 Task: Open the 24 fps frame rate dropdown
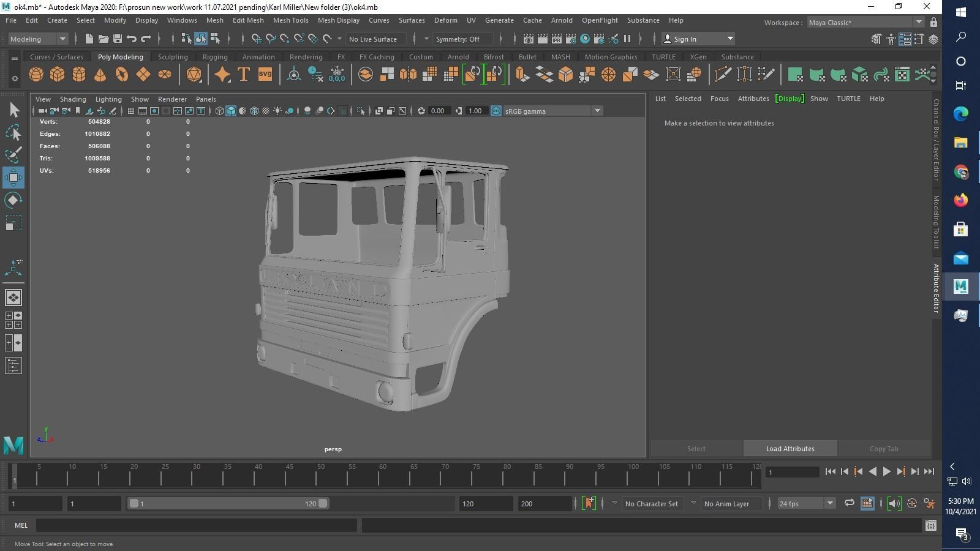[x=806, y=503]
